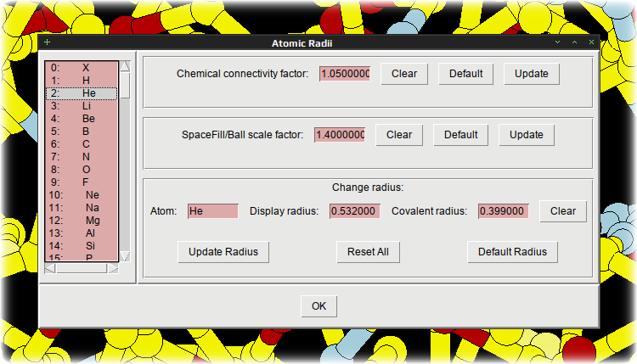Click the vertical scrollbar thumb of element list

(125, 85)
